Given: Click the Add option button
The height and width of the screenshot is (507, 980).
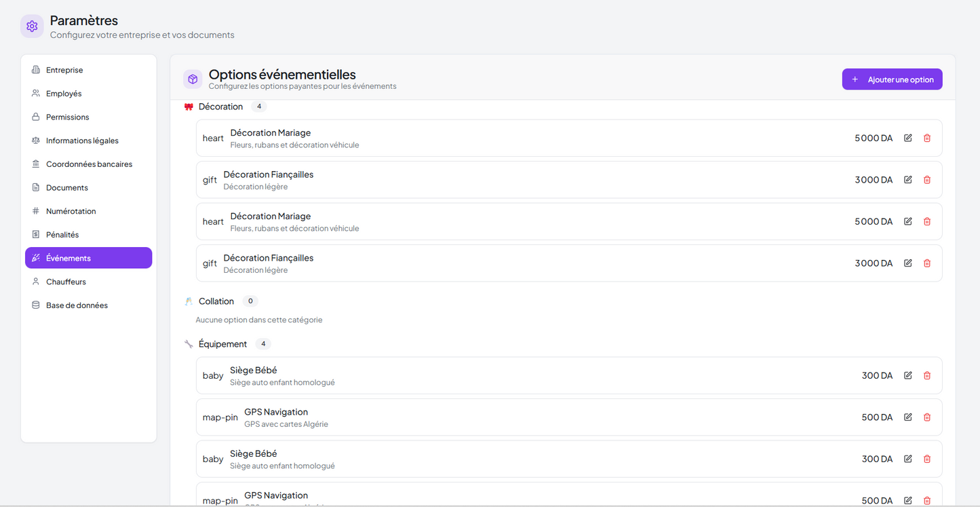Looking at the screenshot, I should pyautogui.click(x=892, y=79).
